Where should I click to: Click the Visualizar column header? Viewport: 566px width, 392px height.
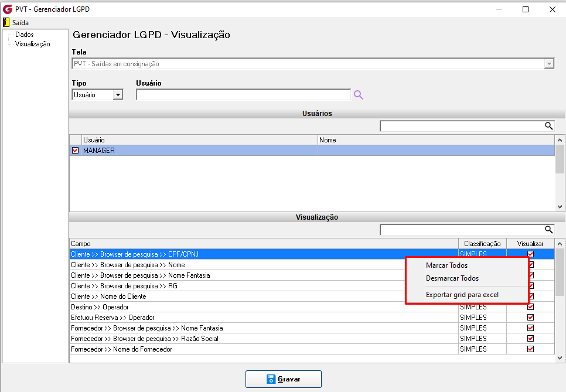pyautogui.click(x=531, y=244)
